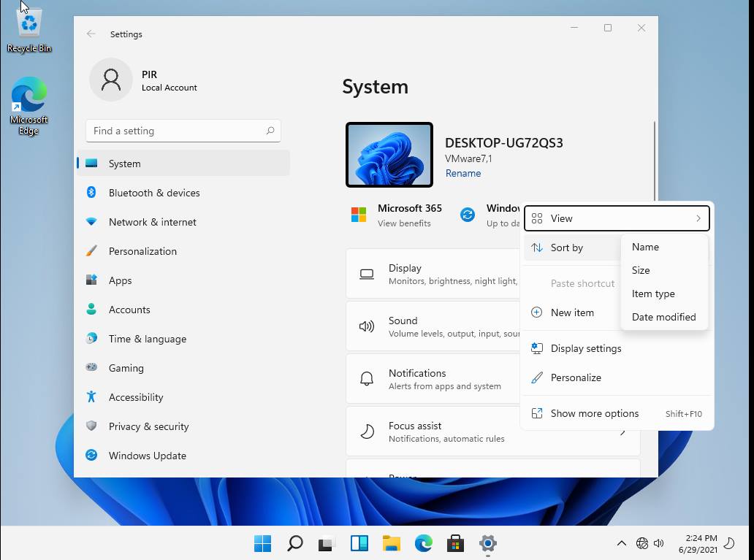Image resolution: width=754 pixels, height=560 pixels.
Task: Click the Rename link under the device name
Action: pos(463,173)
